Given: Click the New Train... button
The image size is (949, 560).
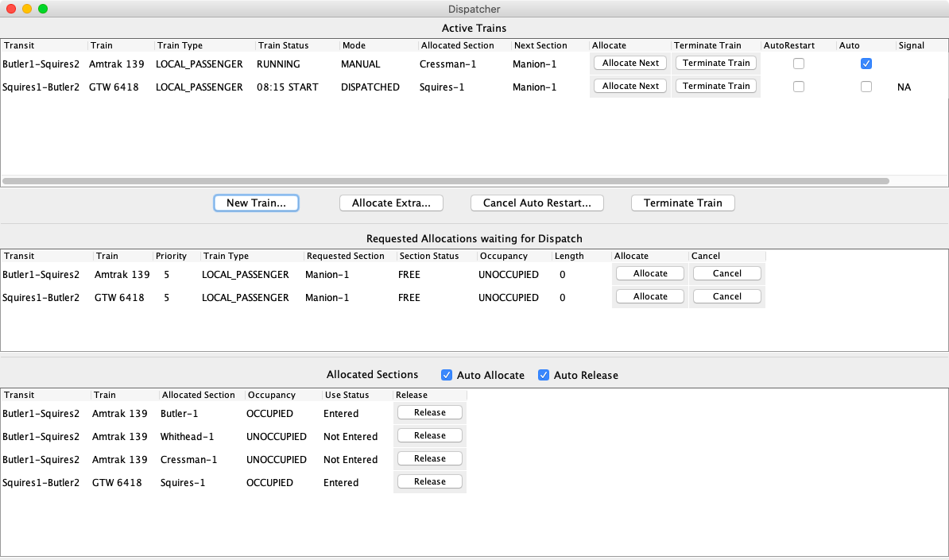Looking at the screenshot, I should click(x=255, y=203).
